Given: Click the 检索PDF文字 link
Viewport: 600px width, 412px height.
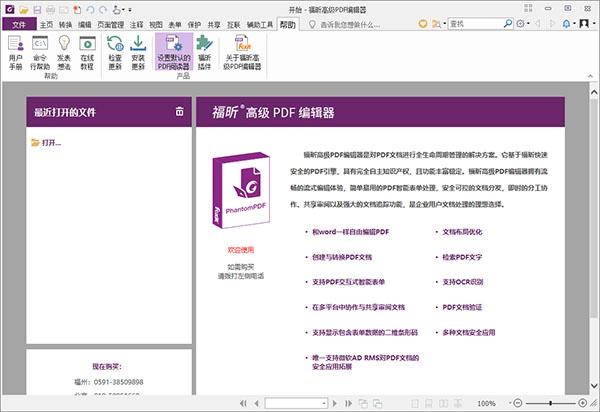Looking at the screenshot, I should tap(462, 257).
